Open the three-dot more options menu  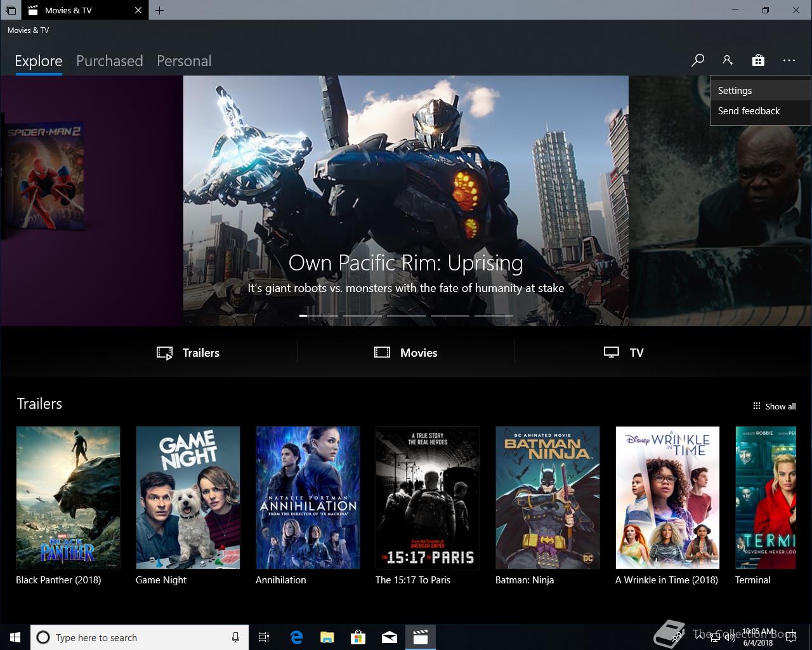click(789, 60)
